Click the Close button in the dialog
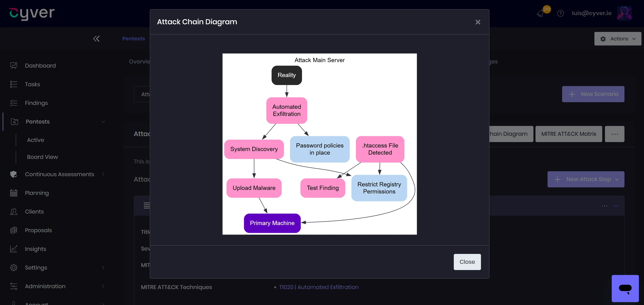Screen dimensions: 644x305 point(467,262)
